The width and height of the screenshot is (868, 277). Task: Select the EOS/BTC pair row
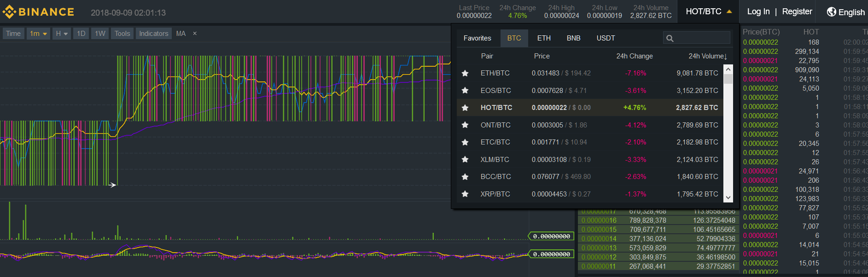point(590,91)
